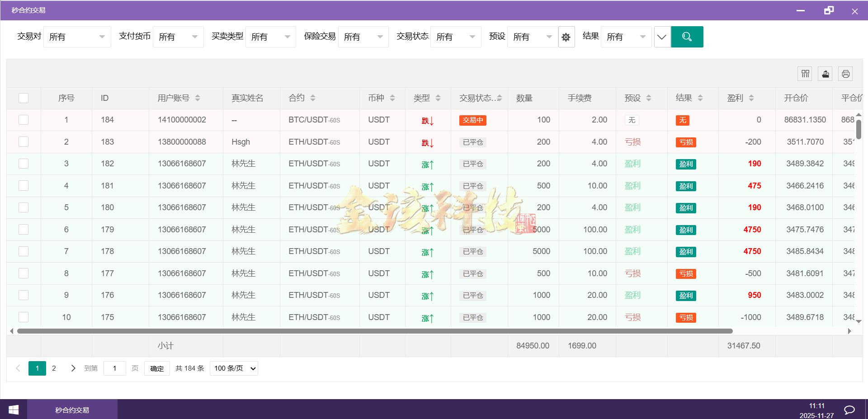Click the 秒合约交易 taskbar item

72,410
